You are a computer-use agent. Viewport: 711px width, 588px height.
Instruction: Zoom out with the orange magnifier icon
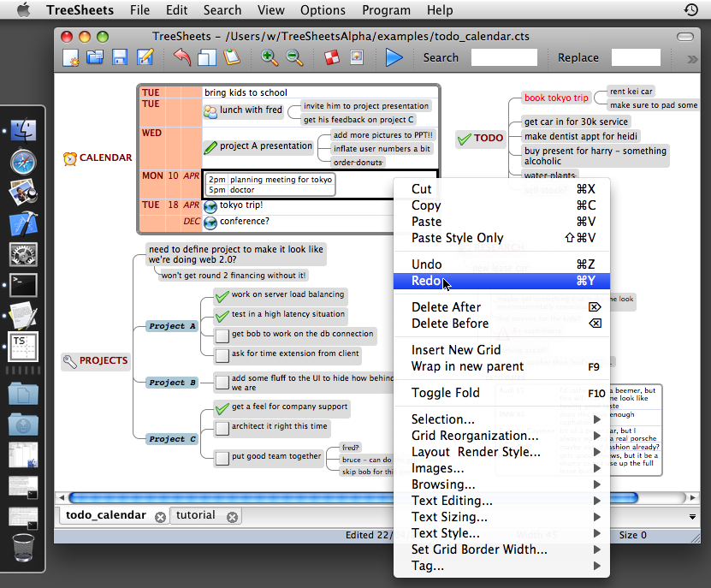294,58
